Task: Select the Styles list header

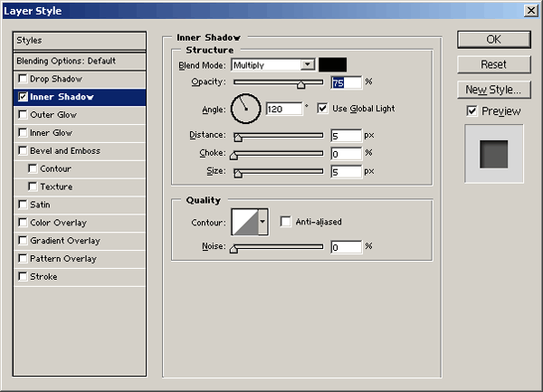Action: pos(80,41)
